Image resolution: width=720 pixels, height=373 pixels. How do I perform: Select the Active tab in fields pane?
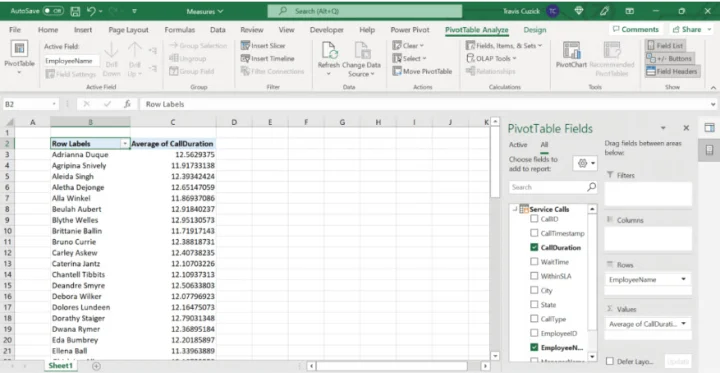518,145
